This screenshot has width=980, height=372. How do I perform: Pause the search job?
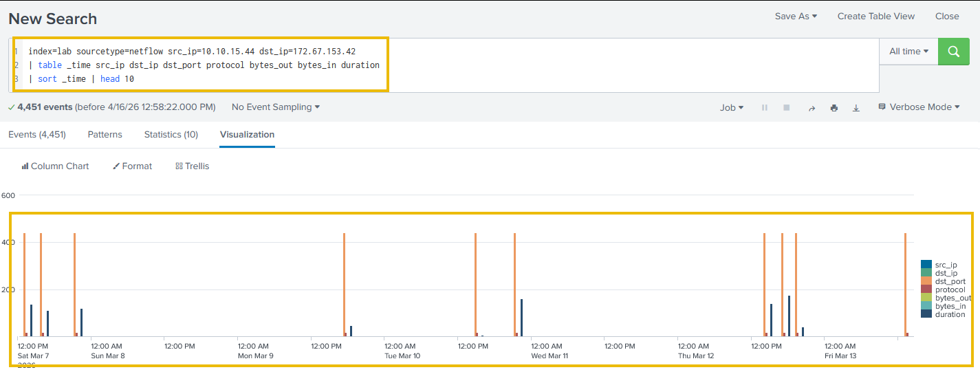pos(764,108)
